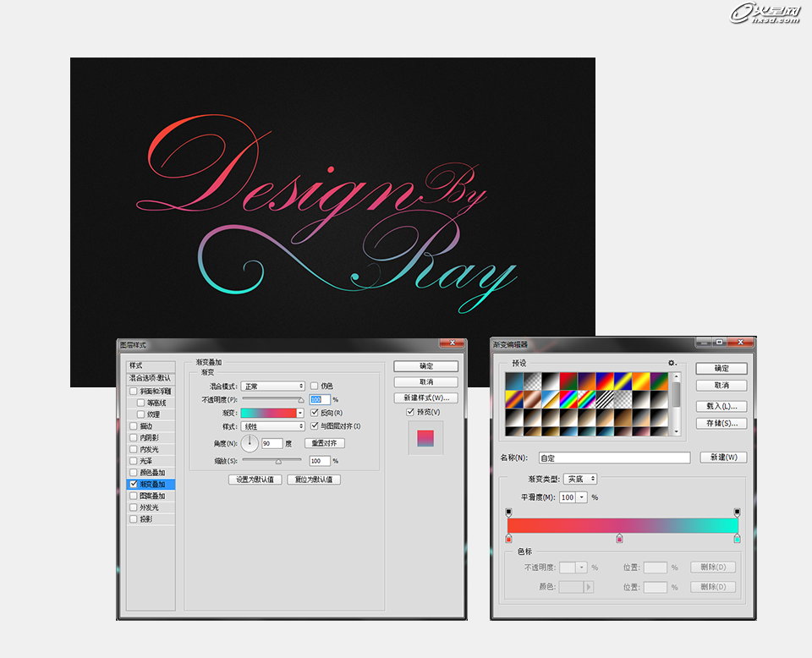Choose the black-to-white preset in first preset row
Image resolution: width=812 pixels, height=658 pixels.
click(551, 381)
